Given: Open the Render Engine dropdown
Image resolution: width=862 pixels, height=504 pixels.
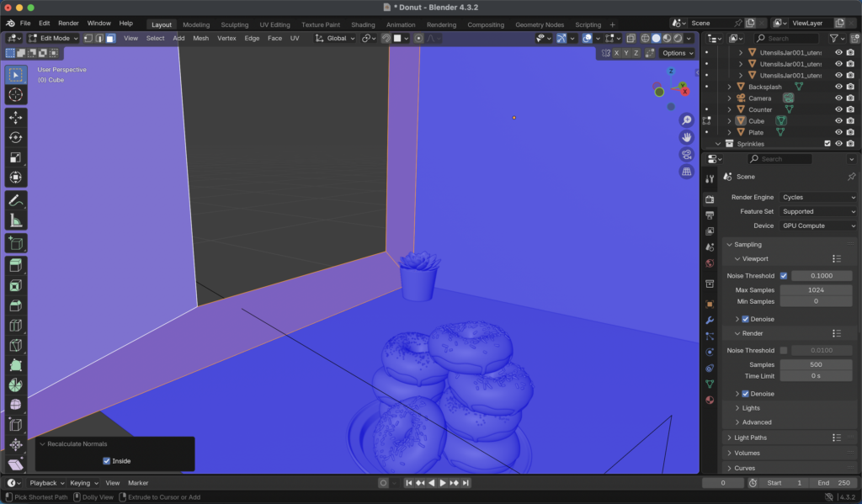Looking at the screenshot, I should point(817,197).
